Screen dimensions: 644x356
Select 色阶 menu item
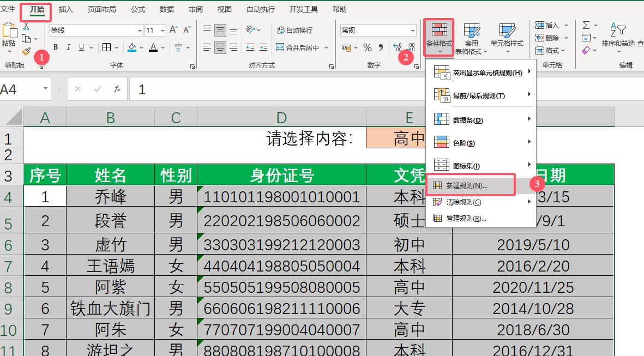click(481, 143)
